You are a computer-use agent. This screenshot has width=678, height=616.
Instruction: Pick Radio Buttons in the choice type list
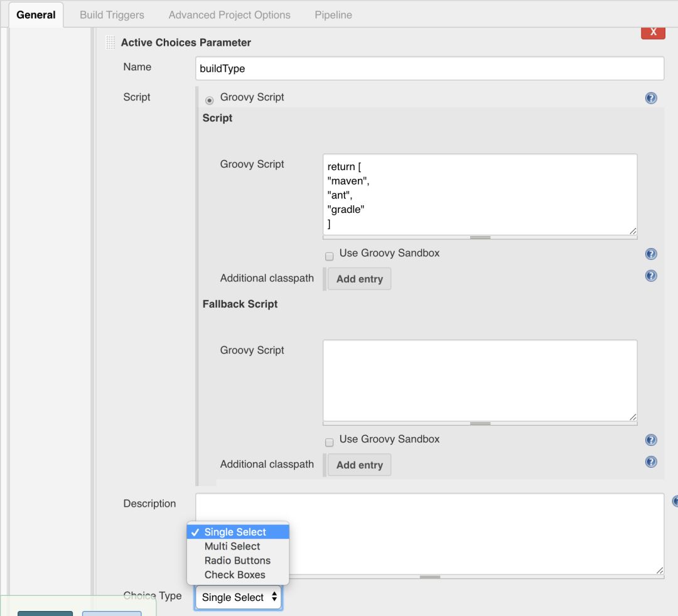coord(237,561)
